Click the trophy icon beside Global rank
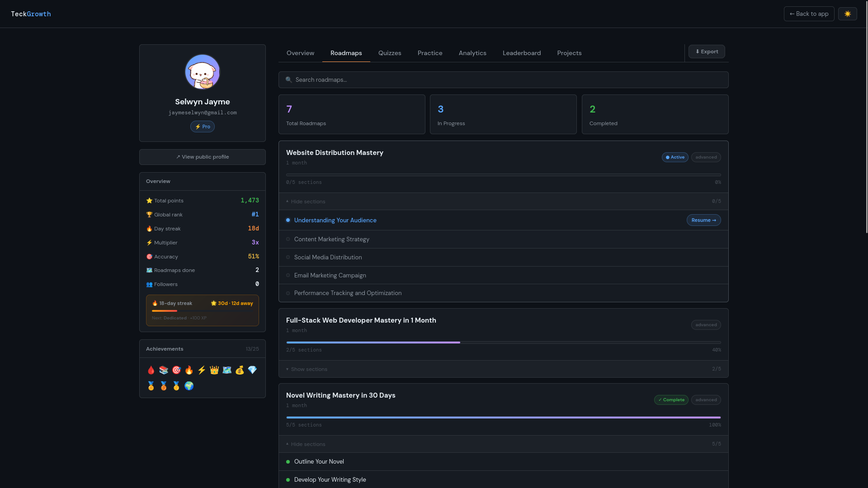This screenshot has width=868, height=488. pos(149,215)
